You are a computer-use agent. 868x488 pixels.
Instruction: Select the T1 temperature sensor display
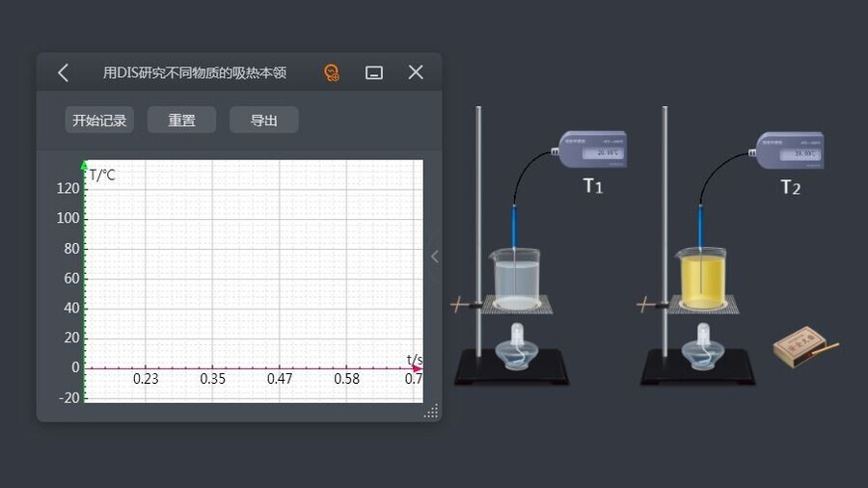click(x=592, y=149)
